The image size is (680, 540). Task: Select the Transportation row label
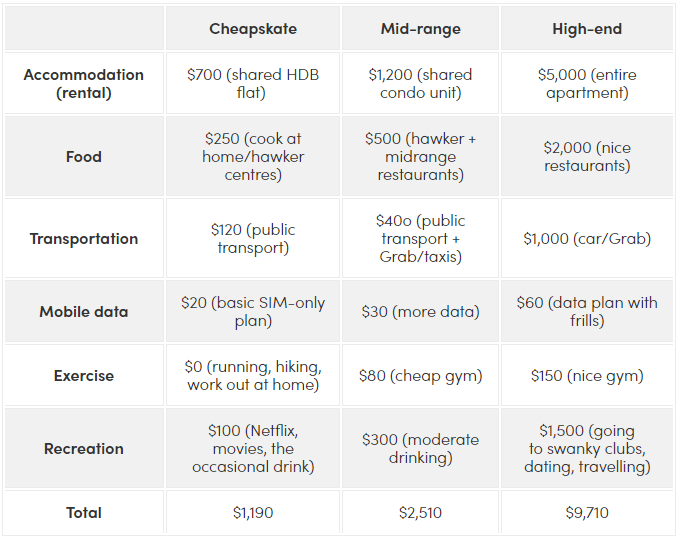[84, 239]
